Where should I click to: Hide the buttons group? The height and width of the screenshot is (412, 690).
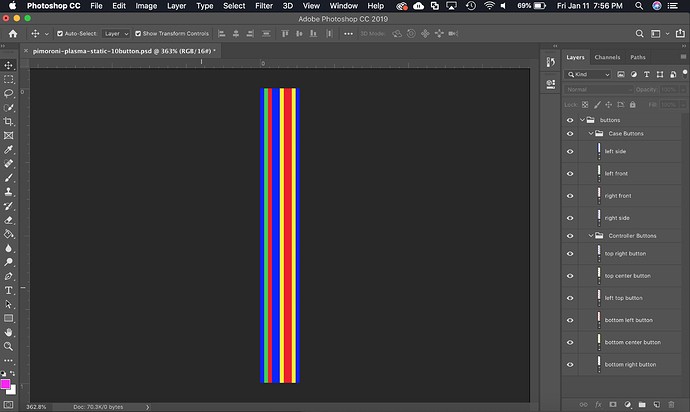pyautogui.click(x=570, y=120)
